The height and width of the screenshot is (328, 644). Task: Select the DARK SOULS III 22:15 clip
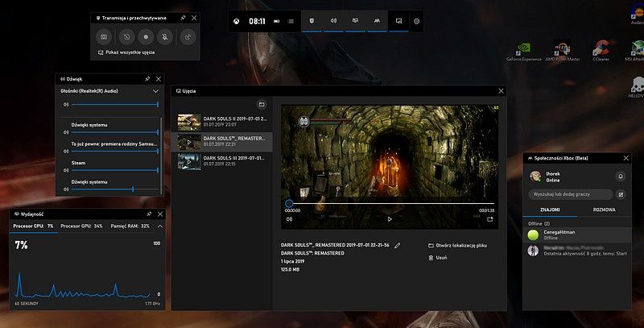click(x=222, y=161)
